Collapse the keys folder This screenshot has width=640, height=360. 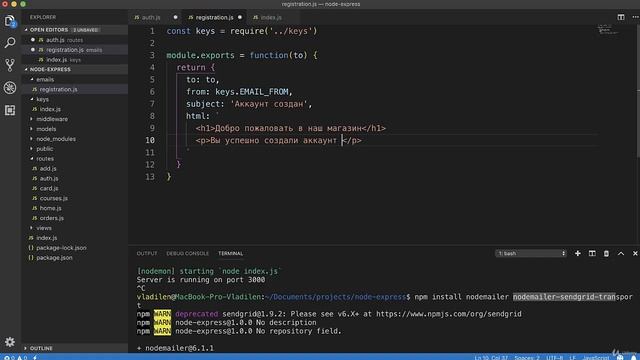pyautogui.click(x=42, y=99)
